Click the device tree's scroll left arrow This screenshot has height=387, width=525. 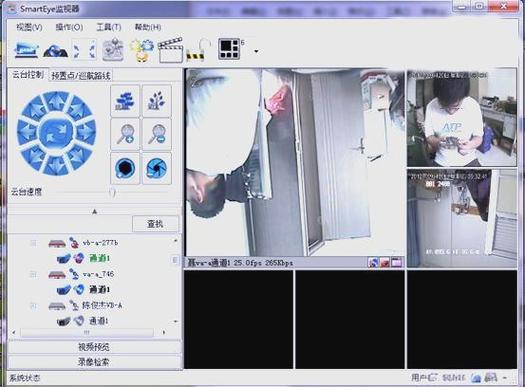(x=14, y=332)
